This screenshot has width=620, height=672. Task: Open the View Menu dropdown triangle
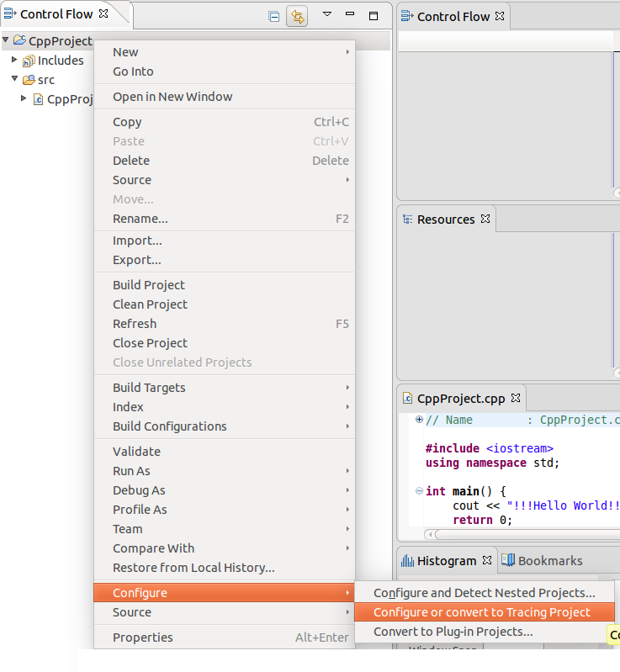(x=327, y=15)
